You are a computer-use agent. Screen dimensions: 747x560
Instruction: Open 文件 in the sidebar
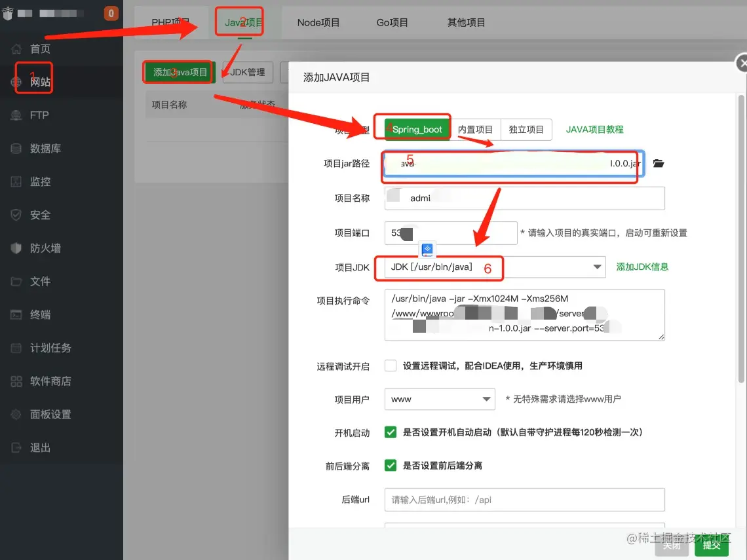(x=62, y=282)
